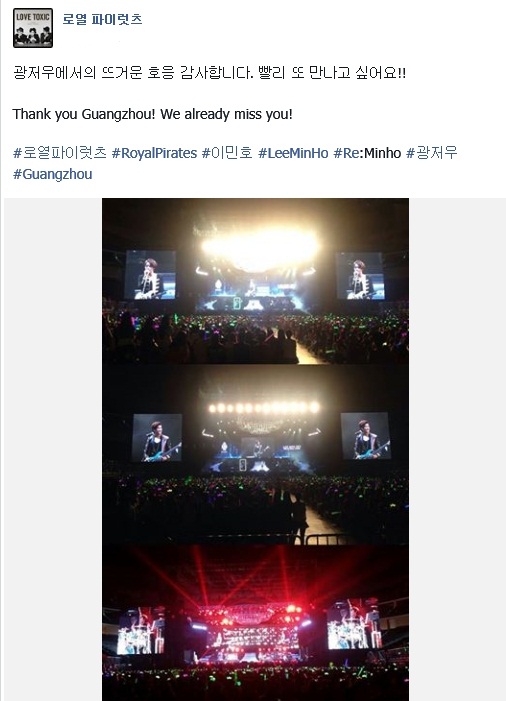
Task: Click the right screen showing guitarist in middle photo
Action: click(x=366, y=436)
